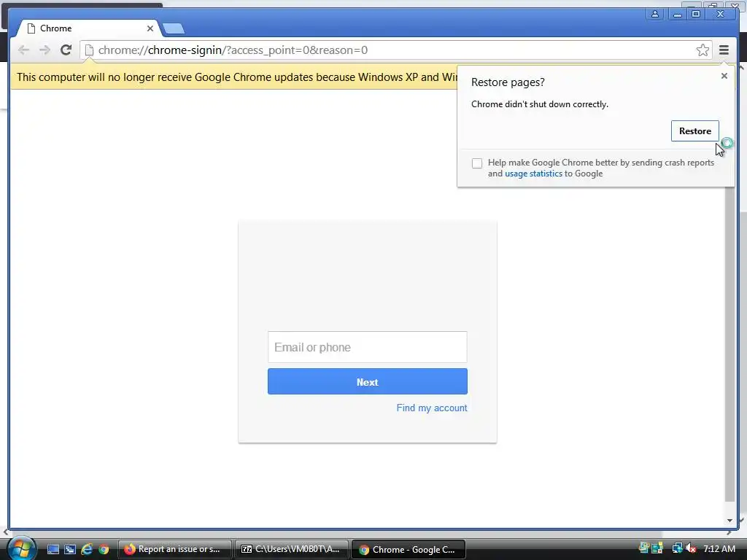Click the Restore button

(x=695, y=131)
